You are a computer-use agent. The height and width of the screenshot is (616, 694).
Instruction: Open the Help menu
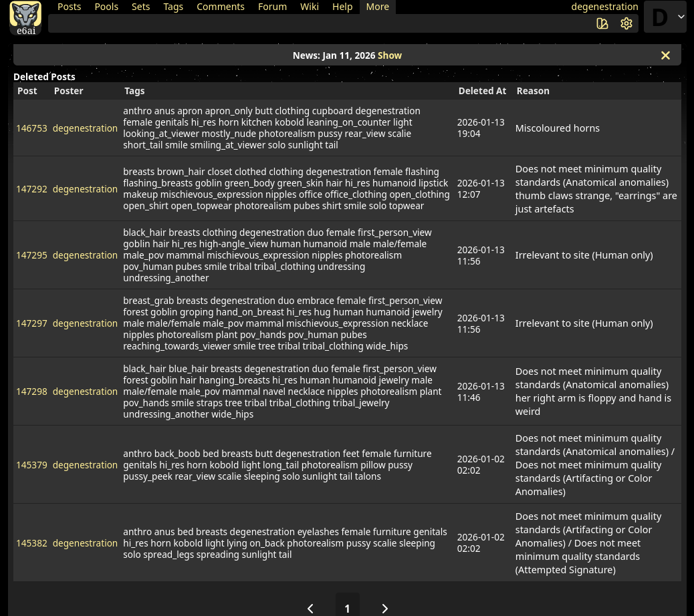pyautogui.click(x=342, y=7)
